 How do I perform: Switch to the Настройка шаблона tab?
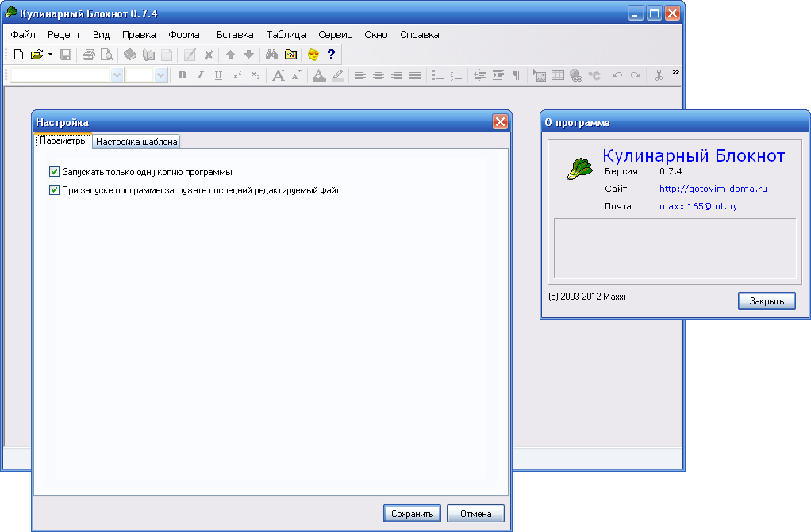click(x=136, y=142)
